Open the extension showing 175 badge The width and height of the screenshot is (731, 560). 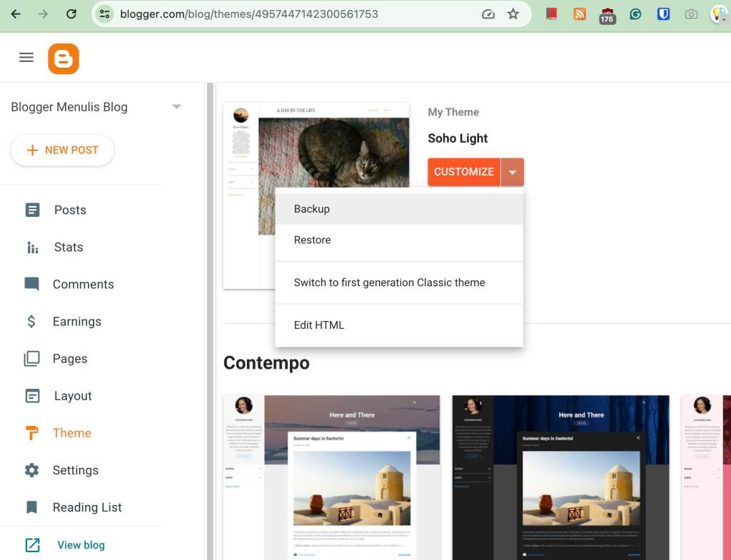(607, 16)
